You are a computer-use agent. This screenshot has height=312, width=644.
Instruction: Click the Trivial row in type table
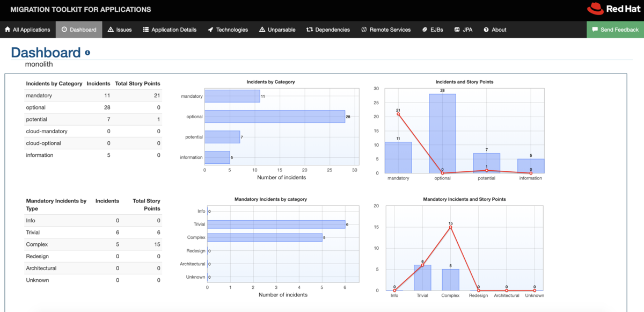pos(93,233)
